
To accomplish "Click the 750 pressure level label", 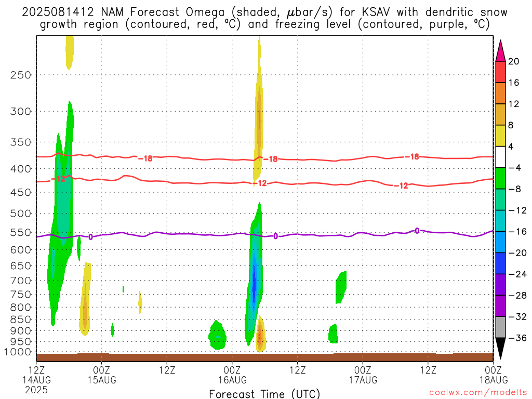I will (21, 294).
